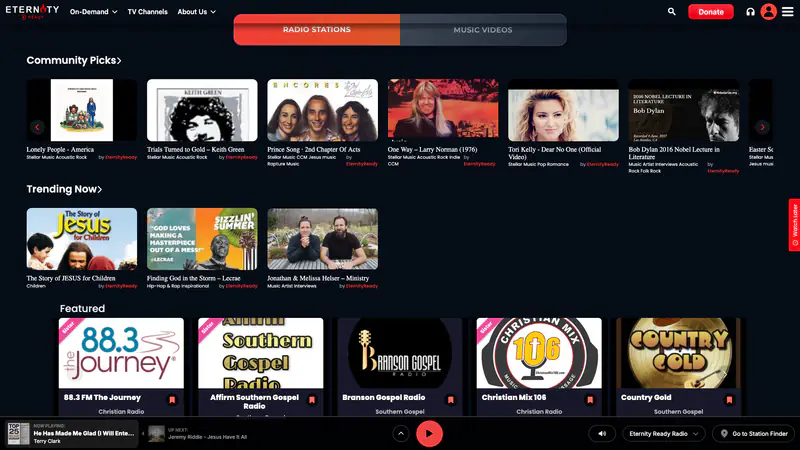
Task: Click the 'Tori Kelly - Dear No One' title
Action: click(x=555, y=153)
